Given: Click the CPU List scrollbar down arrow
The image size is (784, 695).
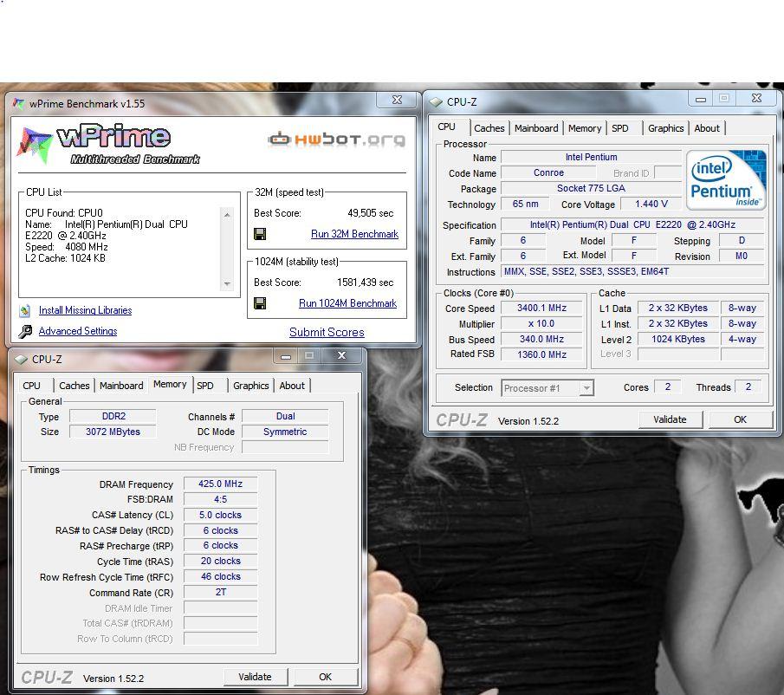Looking at the screenshot, I should point(227,284).
